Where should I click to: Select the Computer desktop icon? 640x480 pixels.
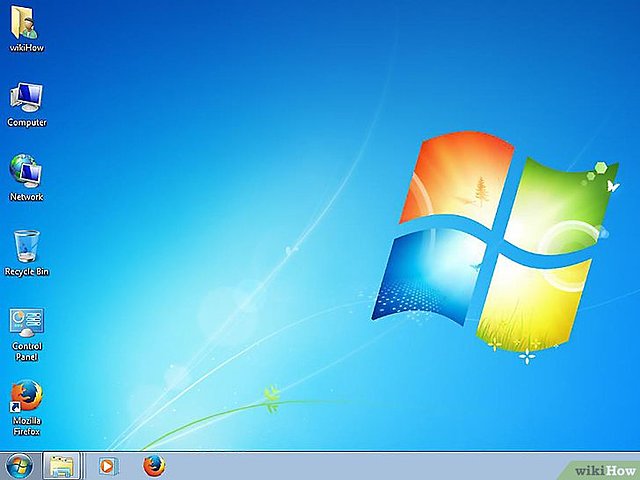pos(26,97)
